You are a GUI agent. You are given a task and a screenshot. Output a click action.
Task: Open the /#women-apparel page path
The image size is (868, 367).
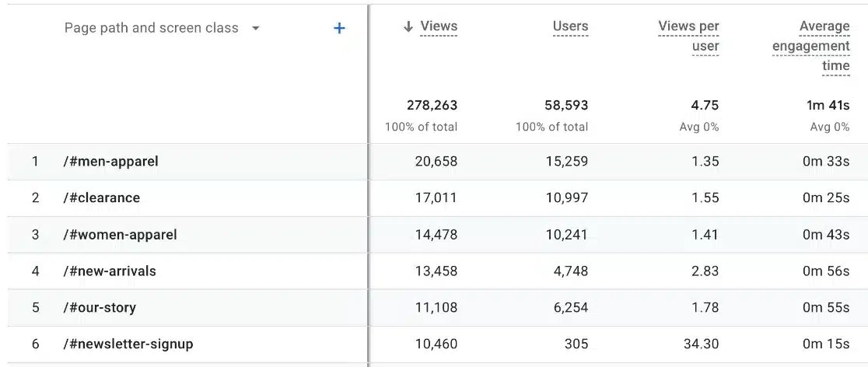pos(120,235)
